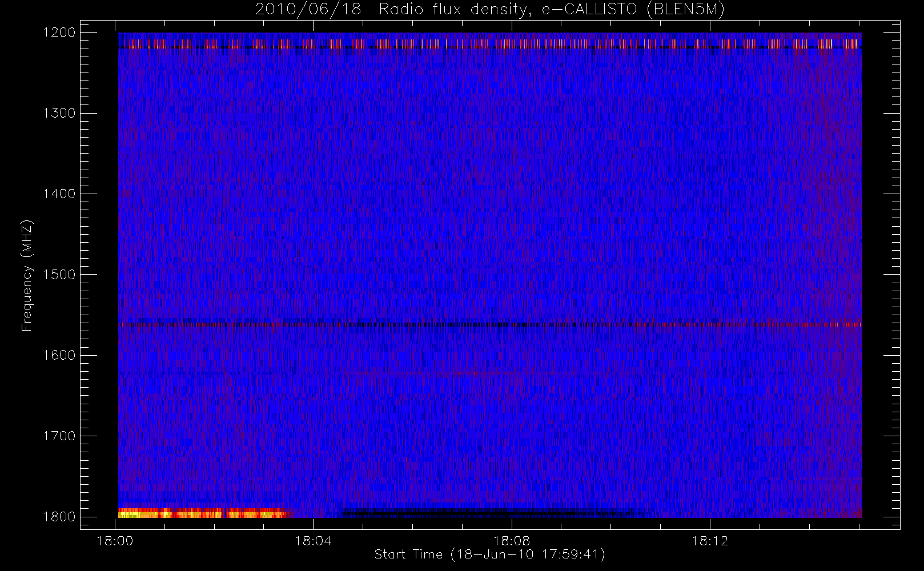Click the 18:04 time tick label
The width and height of the screenshot is (924, 571).
313,541
